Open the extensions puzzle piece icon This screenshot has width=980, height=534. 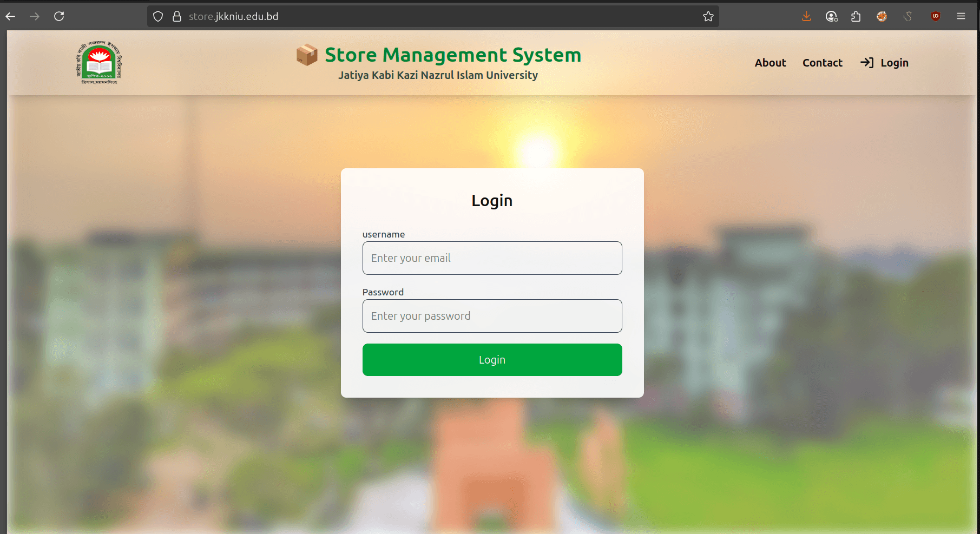(x=856, y=16)
